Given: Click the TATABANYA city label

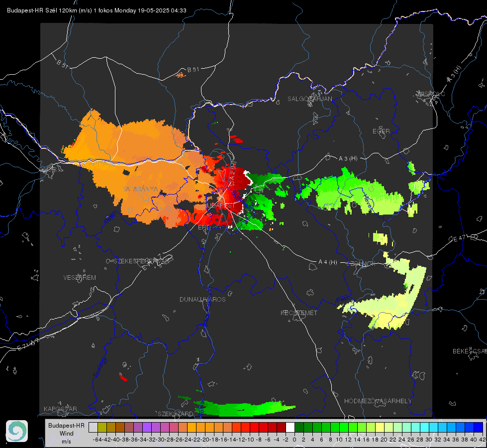Looking at the screenshot, I should pyautogui.click(x=140, y=189).
